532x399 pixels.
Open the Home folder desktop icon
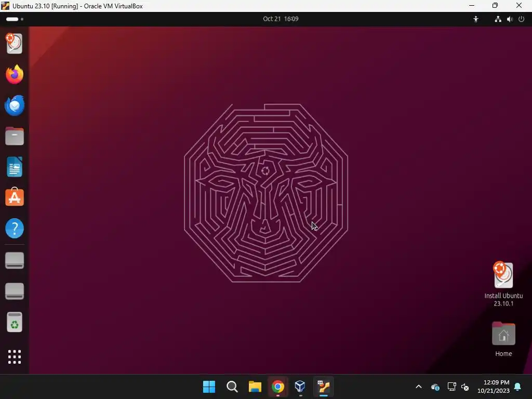coord(503,339)
